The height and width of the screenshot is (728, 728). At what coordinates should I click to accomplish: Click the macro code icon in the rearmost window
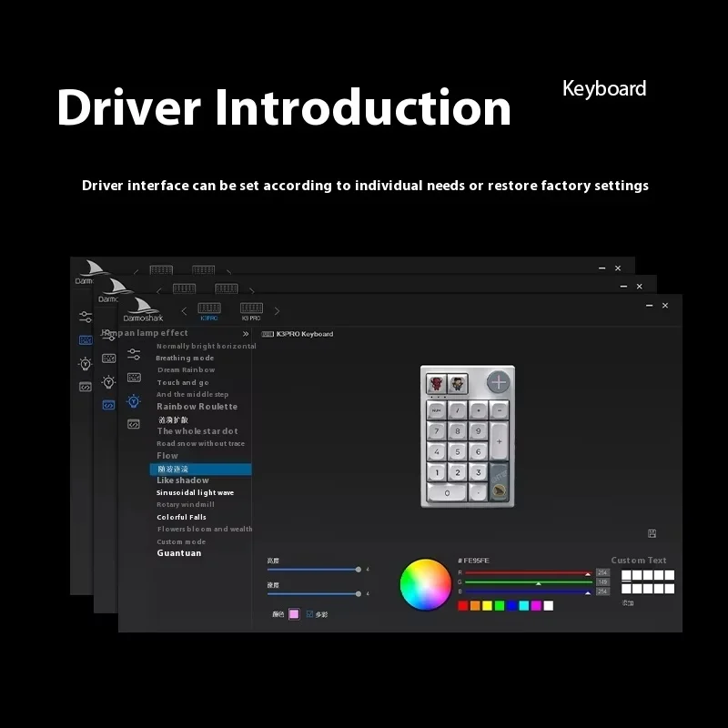(86, 387)
